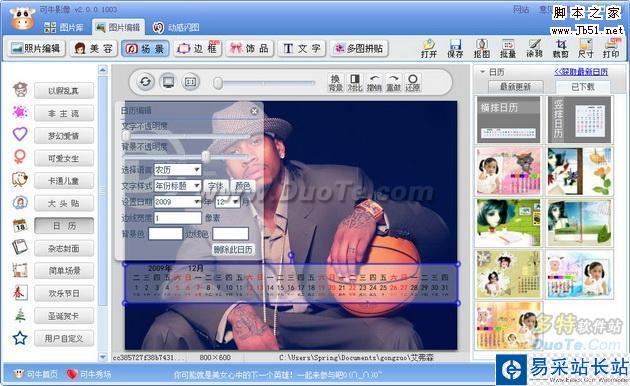Toggle the 对比 compare view

(355, 83)
